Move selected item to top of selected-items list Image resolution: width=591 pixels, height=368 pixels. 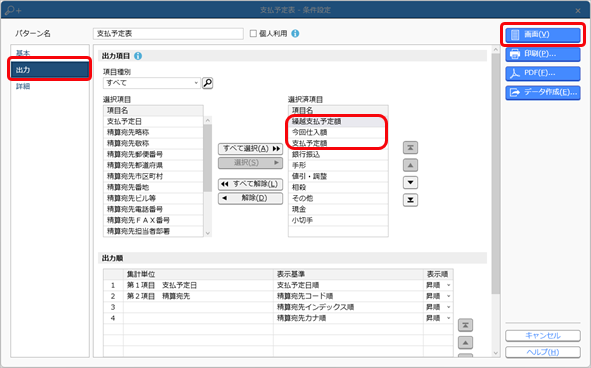coord(410,148)
